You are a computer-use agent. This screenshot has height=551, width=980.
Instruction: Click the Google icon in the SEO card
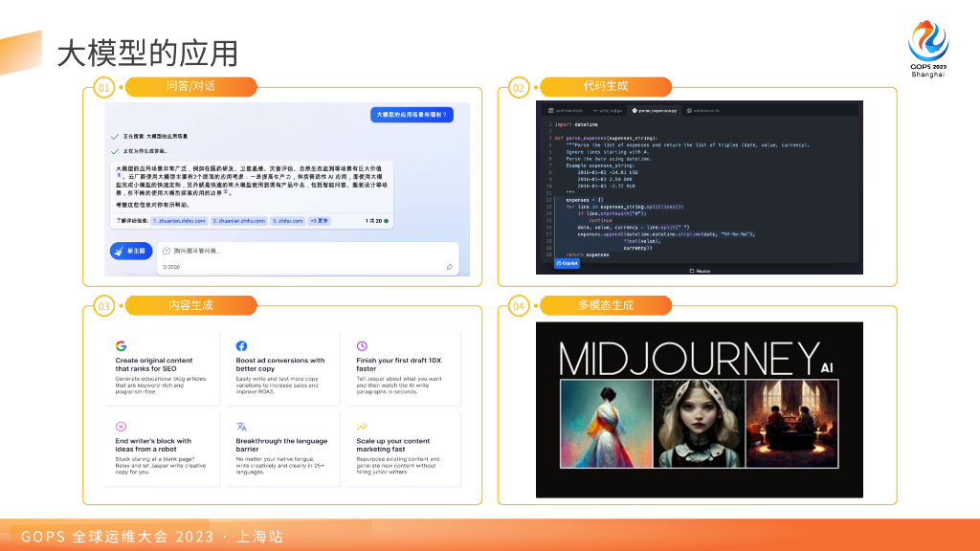122,345
